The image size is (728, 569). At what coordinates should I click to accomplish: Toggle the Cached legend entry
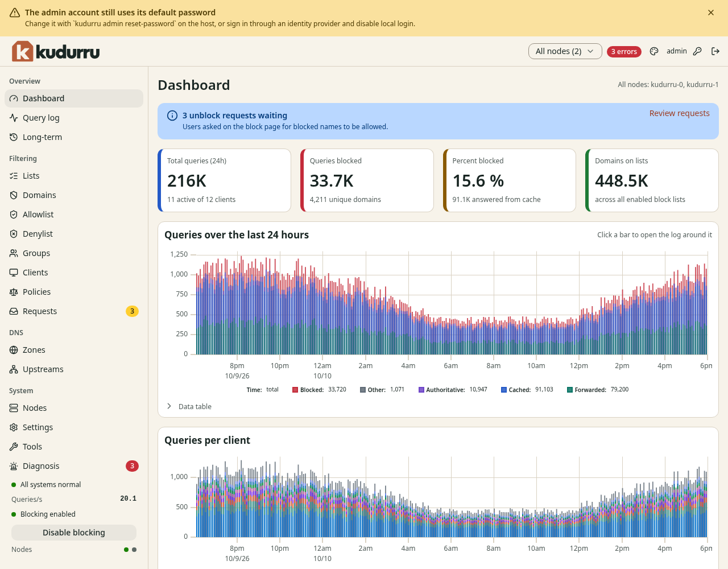pos(527,390)
